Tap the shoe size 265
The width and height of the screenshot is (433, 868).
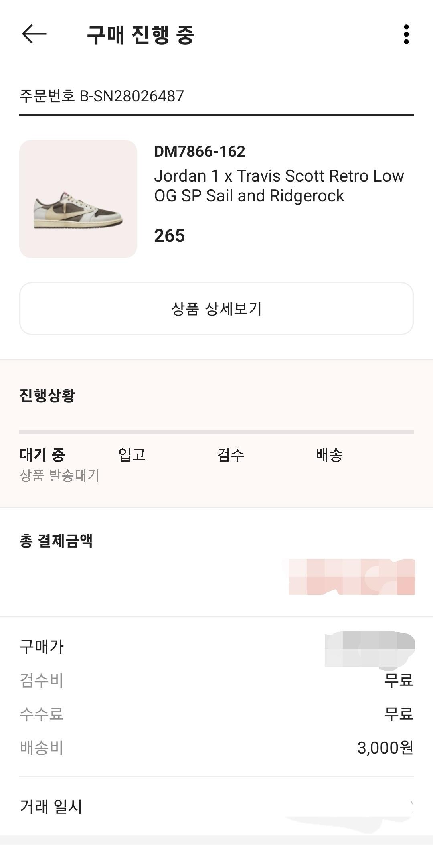[x=170, y=236]
